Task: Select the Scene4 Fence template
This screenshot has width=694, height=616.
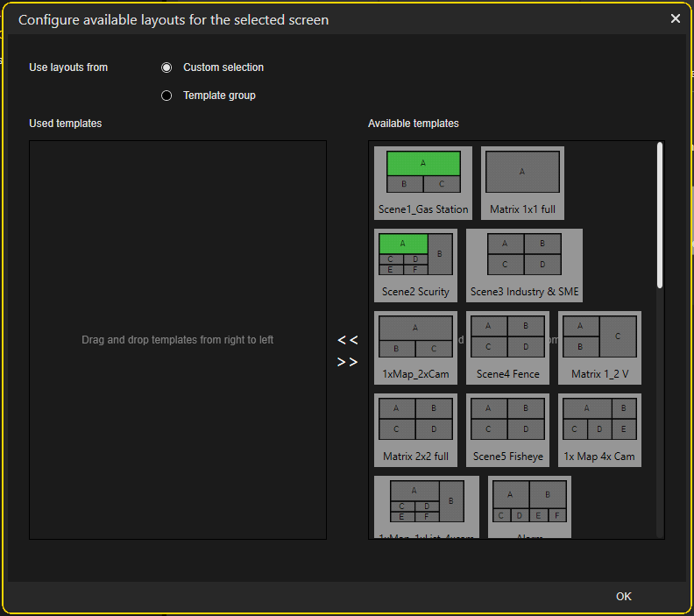Action: pos(507,347)
